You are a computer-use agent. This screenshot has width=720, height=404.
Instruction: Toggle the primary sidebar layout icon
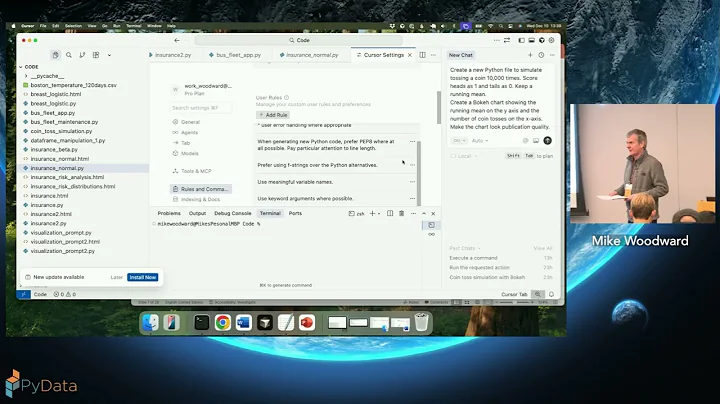(x=521, y=40)
